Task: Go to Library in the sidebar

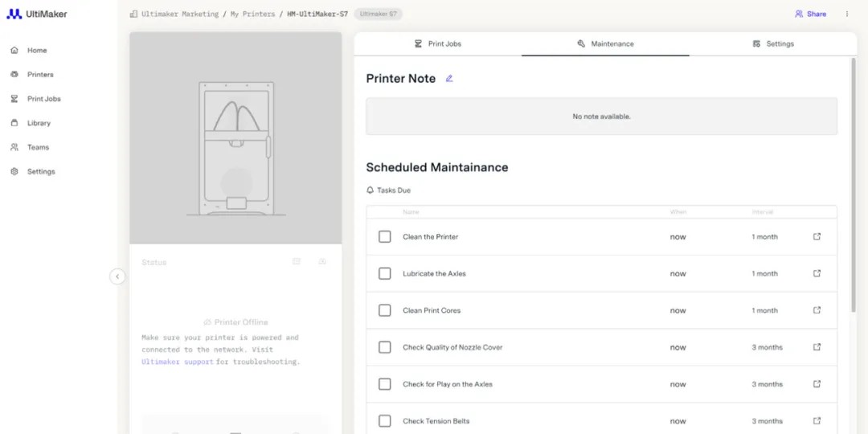Action: pyautogui.click(x=39, y=123)
